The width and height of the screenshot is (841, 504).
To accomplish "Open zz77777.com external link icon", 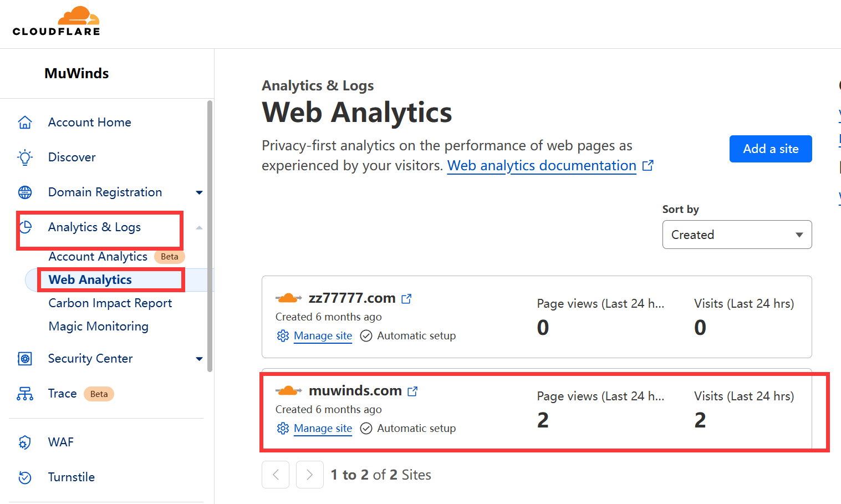I will 406,299.
